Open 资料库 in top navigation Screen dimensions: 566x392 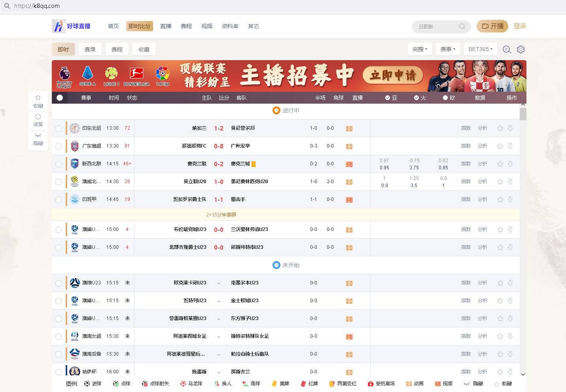230,26
